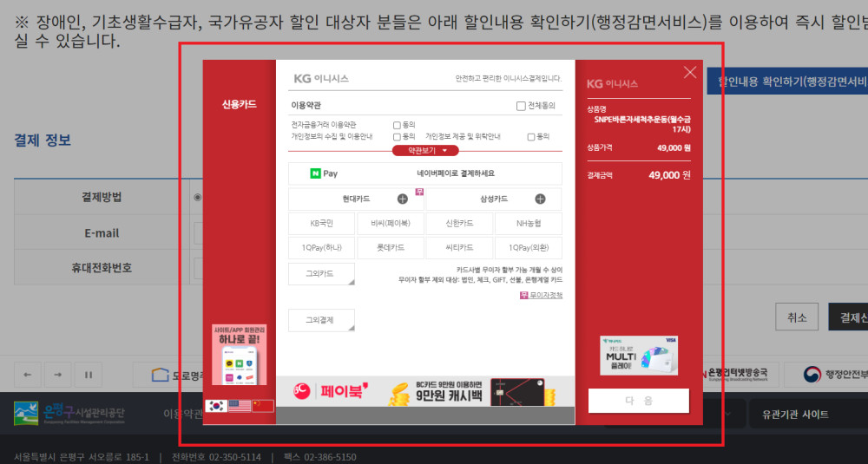Open the 그외카드 dropdown
Image resolution: width=868 pixels, height=464 pixels.
322,274
